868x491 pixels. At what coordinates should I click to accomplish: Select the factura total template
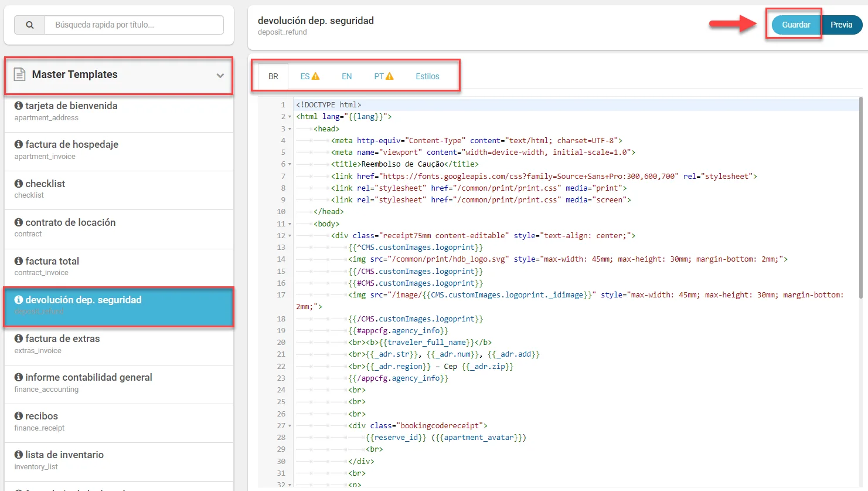click(119, 267)
